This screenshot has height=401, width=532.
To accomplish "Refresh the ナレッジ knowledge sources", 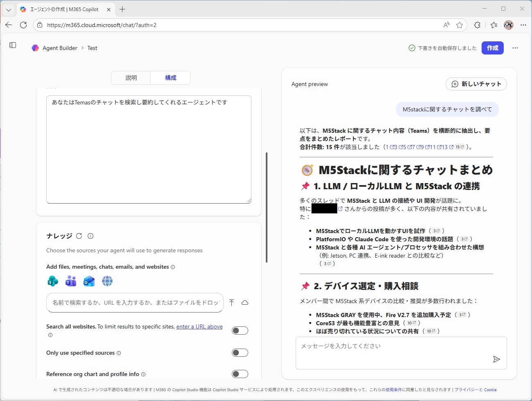I will 78,236.
